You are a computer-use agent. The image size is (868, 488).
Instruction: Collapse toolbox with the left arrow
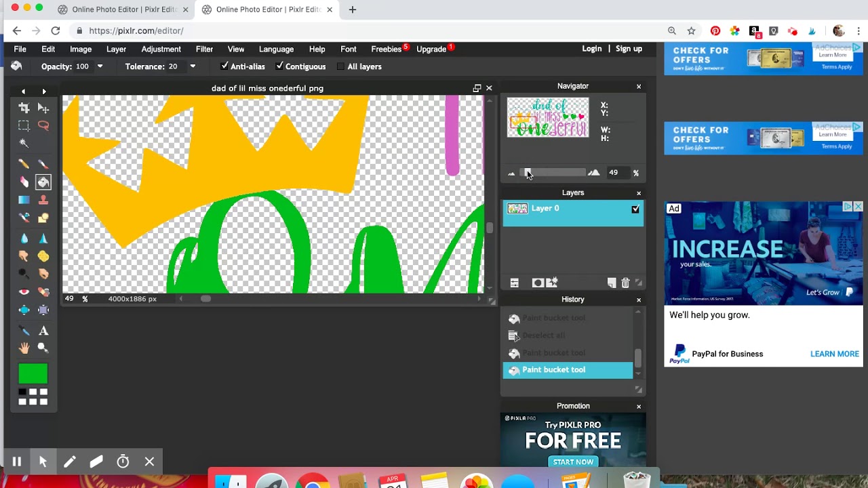[23, 91]
